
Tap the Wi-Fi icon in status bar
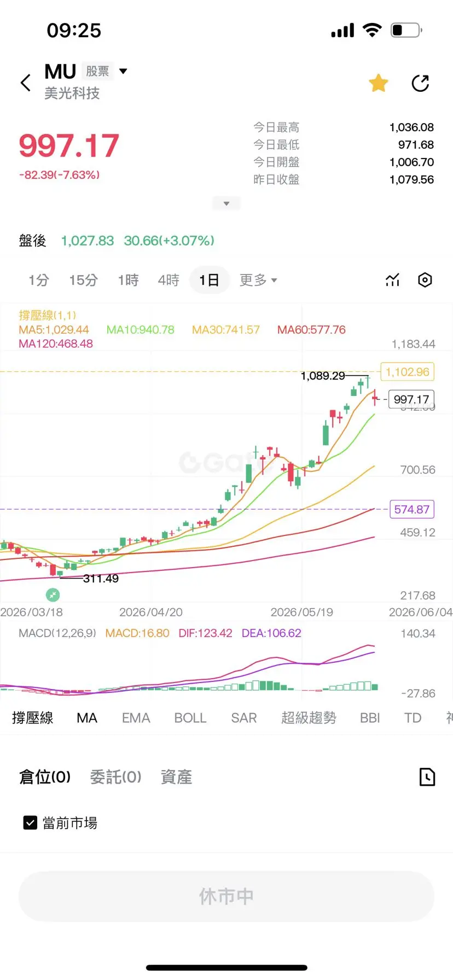[372, 30]
